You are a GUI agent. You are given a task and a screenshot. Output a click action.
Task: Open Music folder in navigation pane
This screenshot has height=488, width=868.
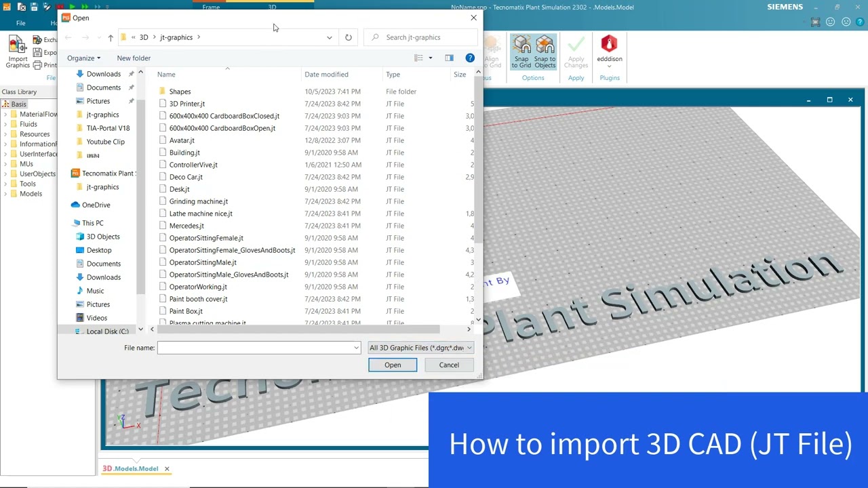95,291
